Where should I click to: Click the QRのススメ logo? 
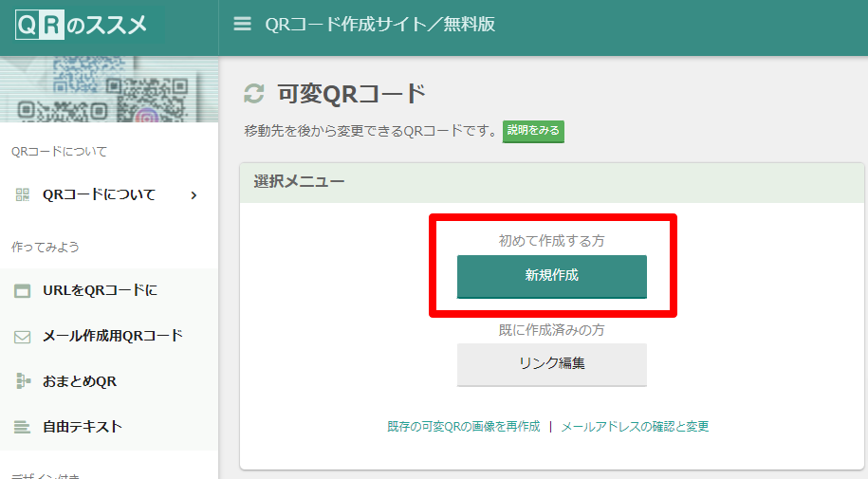(x=82, y=25)
